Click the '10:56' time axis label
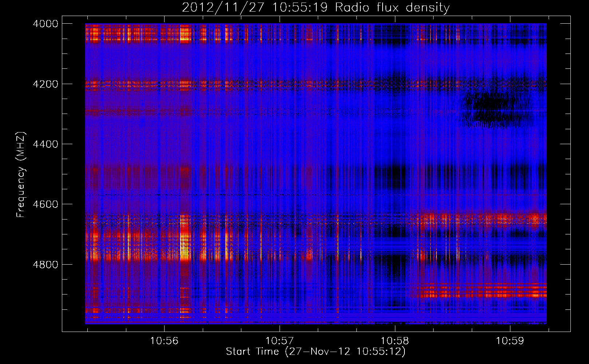The width and height of the screenshot is (589, 364). [x=164, y=341]
